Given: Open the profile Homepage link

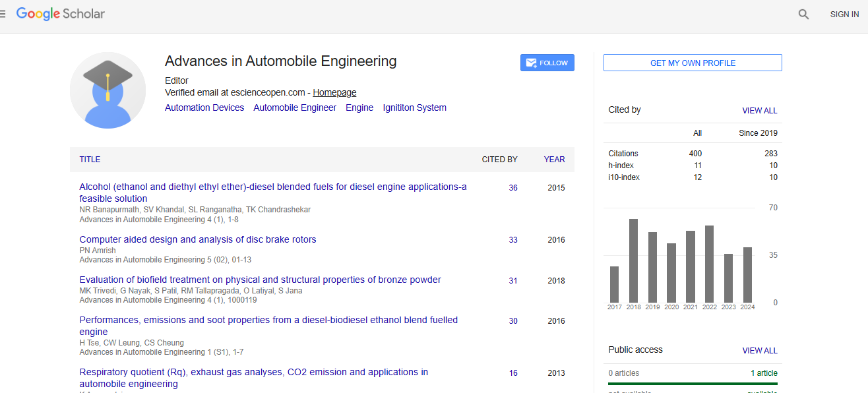Looking at the screenshot, I should click(x=334, y=93).
